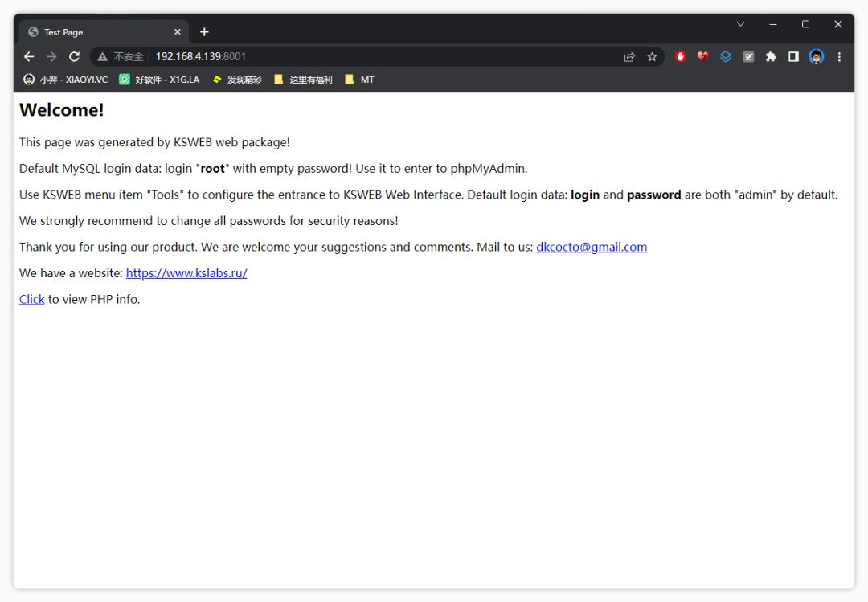Toggle the browser side panel

point(793,56)
